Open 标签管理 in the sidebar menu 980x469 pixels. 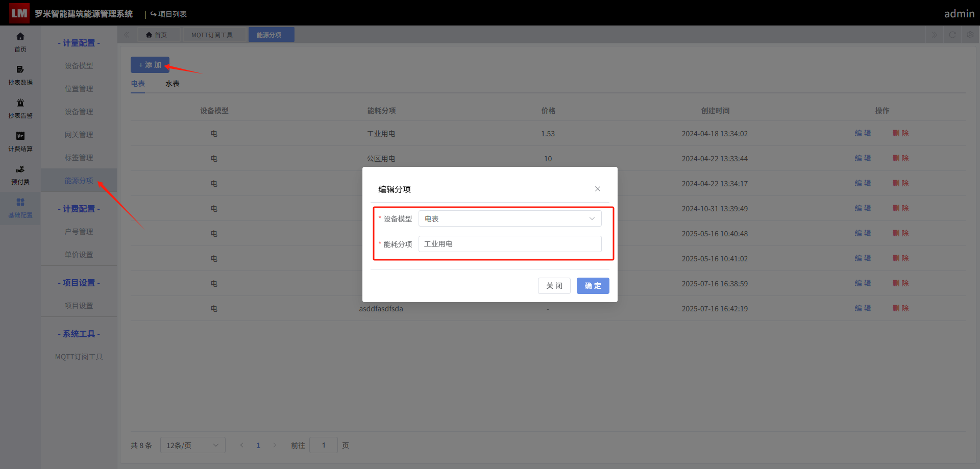(x=79, y=158)
